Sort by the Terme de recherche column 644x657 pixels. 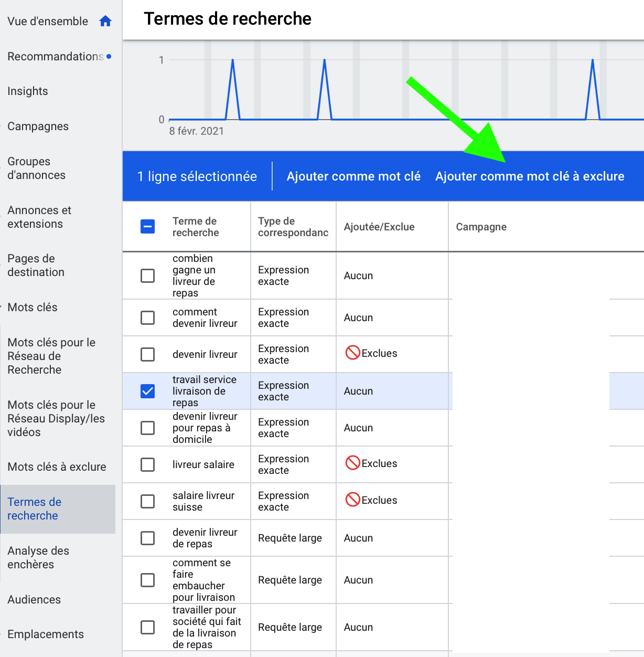(x=196, y=227)
